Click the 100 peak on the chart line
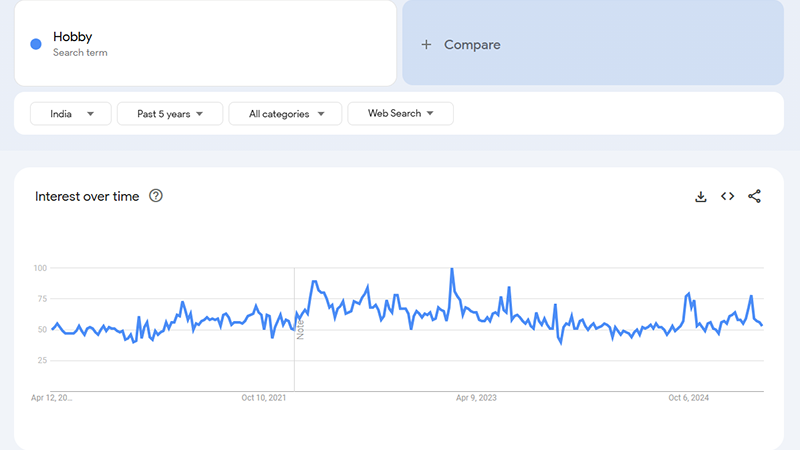 coord(452,269)
